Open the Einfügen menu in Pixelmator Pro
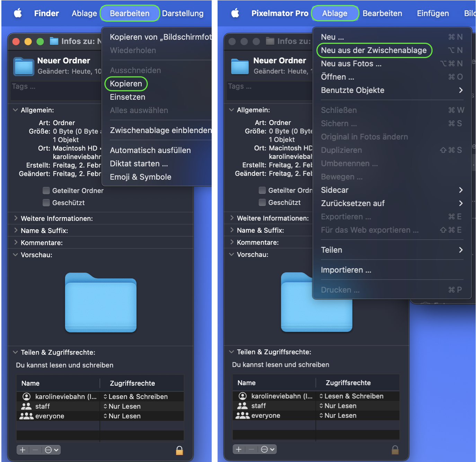 click(x=433, y=13)
